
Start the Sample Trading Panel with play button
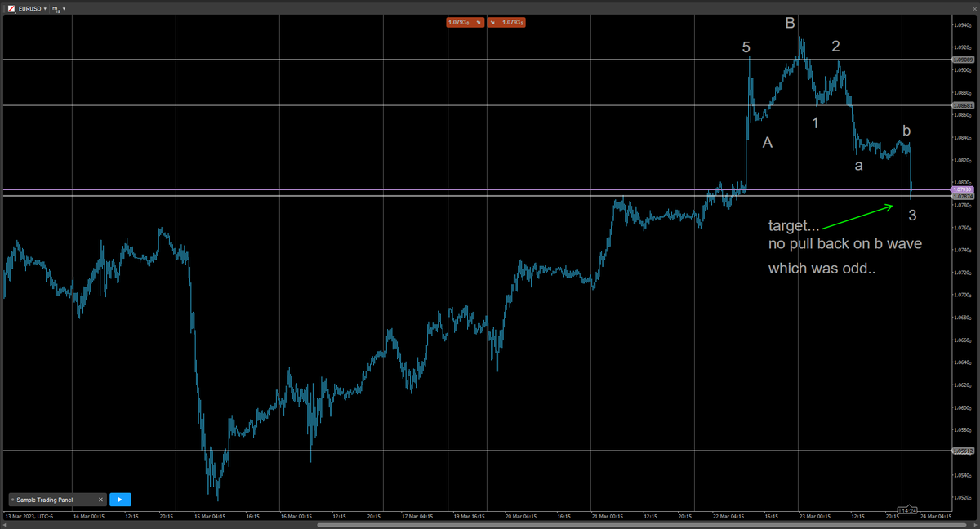point(120,500)
